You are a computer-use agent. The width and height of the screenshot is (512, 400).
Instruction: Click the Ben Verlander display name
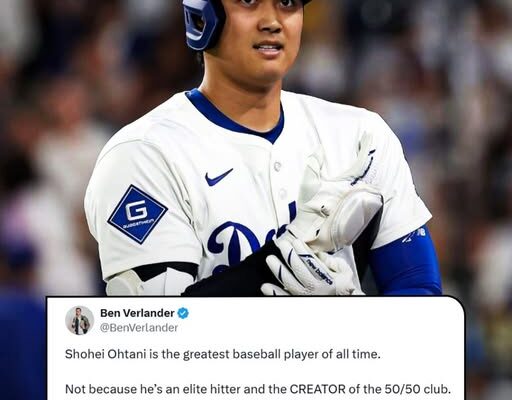pyautogui.click(x=137, y=313)
